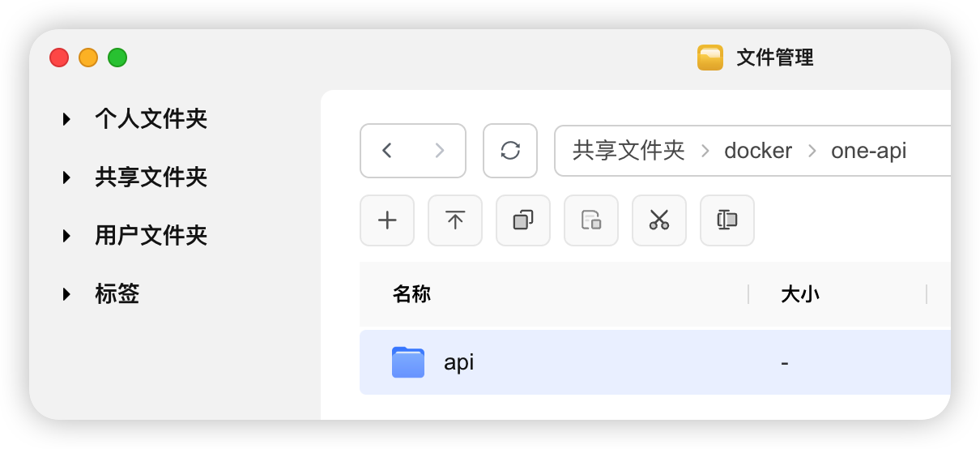This screenshot has height=449, width=980.
Task: Sort files by 大小 column header
Action: pos(800,294)
